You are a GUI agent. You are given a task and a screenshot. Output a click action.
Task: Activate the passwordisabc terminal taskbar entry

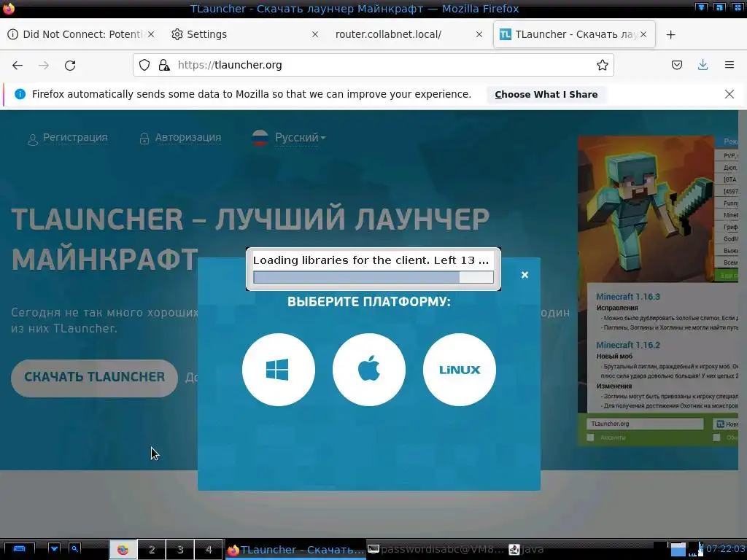click(x=436, y=550)
